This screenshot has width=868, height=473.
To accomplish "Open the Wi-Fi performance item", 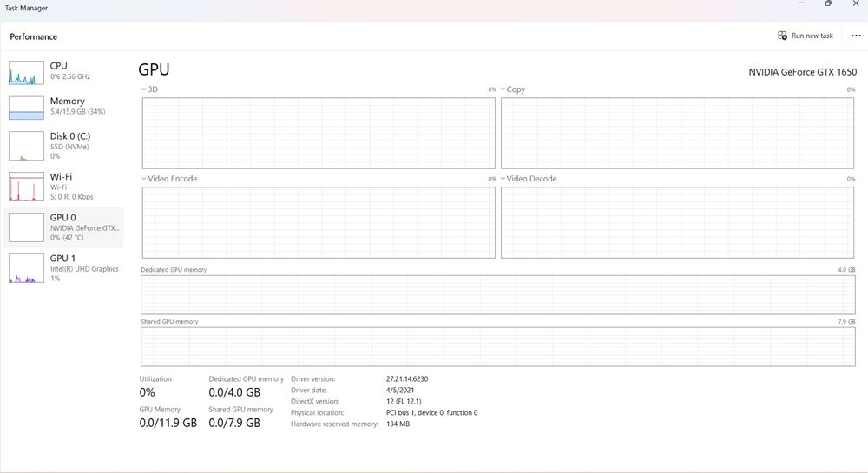I will 63,187.
